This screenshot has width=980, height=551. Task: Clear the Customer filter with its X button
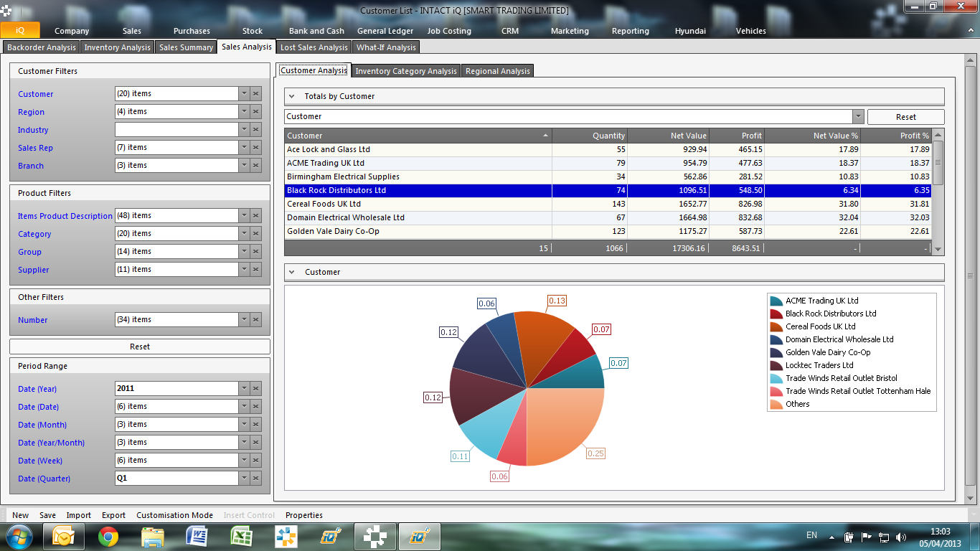tap(256, 93)
